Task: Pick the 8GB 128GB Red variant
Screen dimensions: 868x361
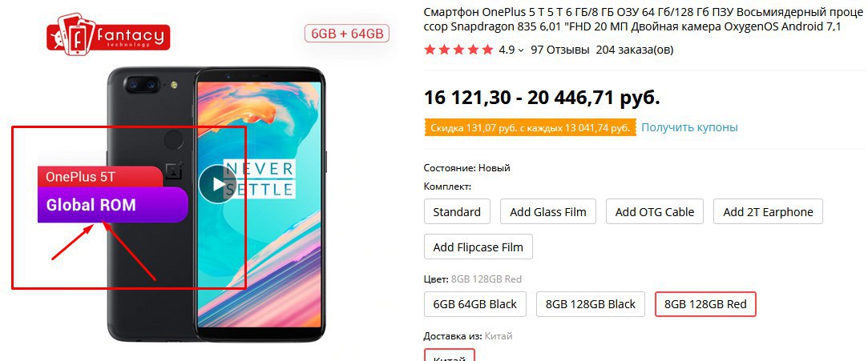Action: tap(705, 304)
